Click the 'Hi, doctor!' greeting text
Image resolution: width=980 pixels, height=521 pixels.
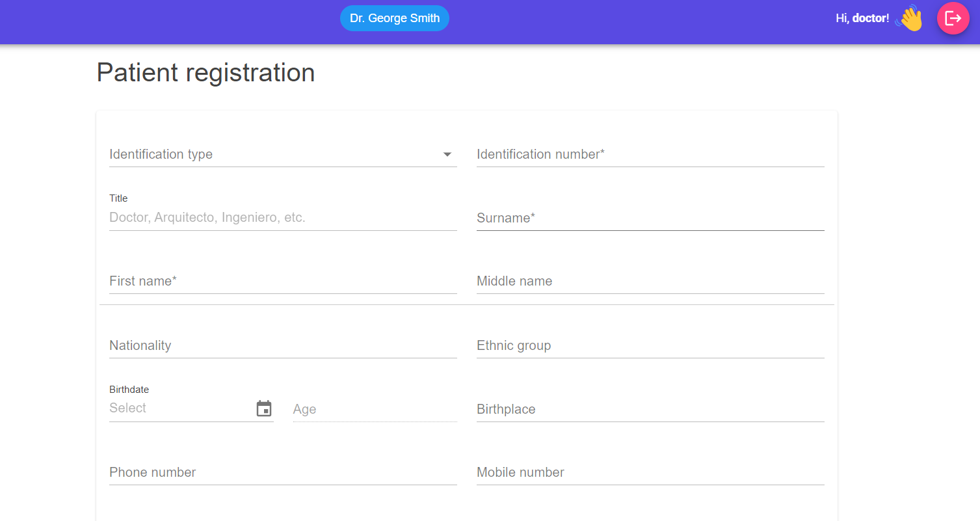click(x=862, y=18)
